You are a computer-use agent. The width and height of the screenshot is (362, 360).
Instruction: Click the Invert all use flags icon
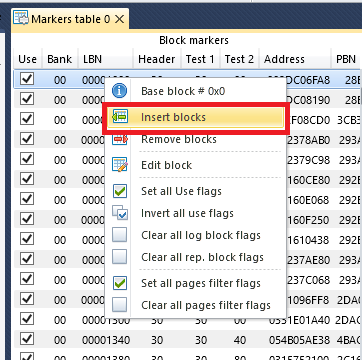coord(120,213)
